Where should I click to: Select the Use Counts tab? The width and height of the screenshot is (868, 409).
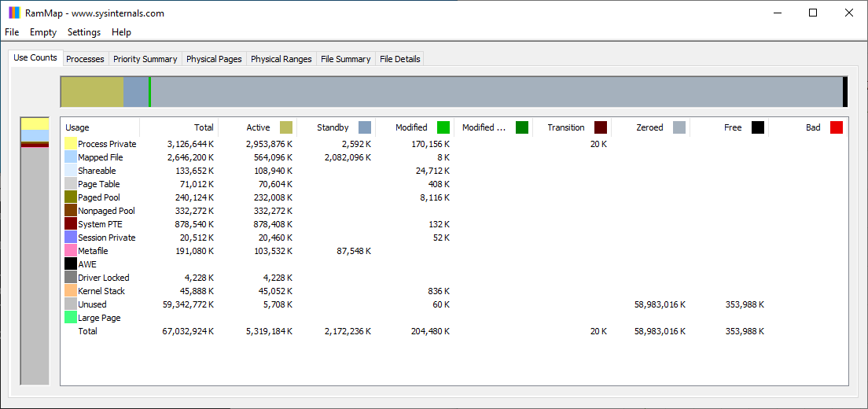pyautogui.click(x=35, y=57)
